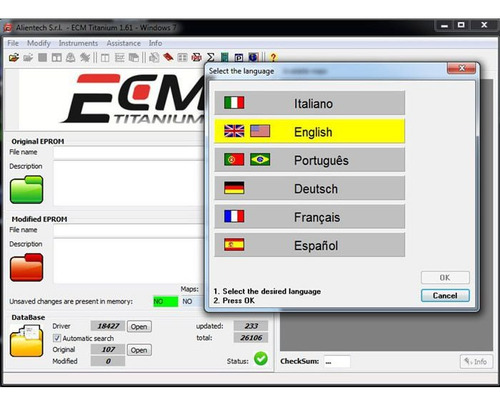Close the Select the language dialog

[x=461, y=68]
